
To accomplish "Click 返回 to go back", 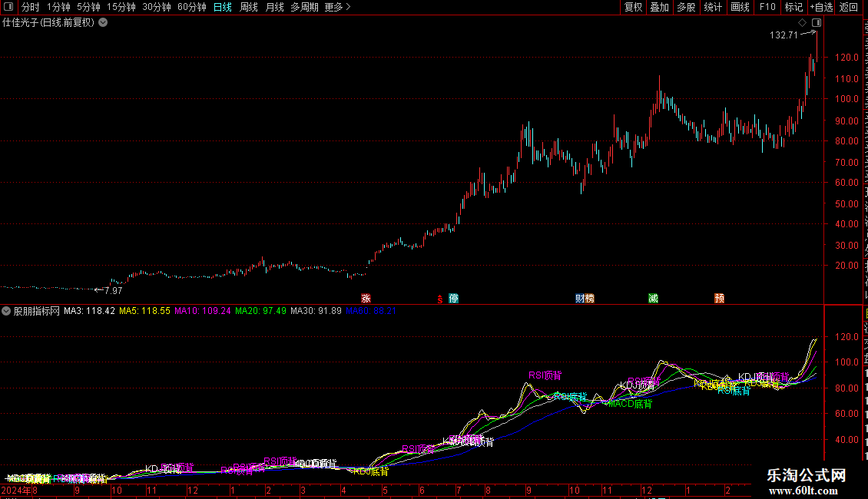I will click(x=848, y=7).
